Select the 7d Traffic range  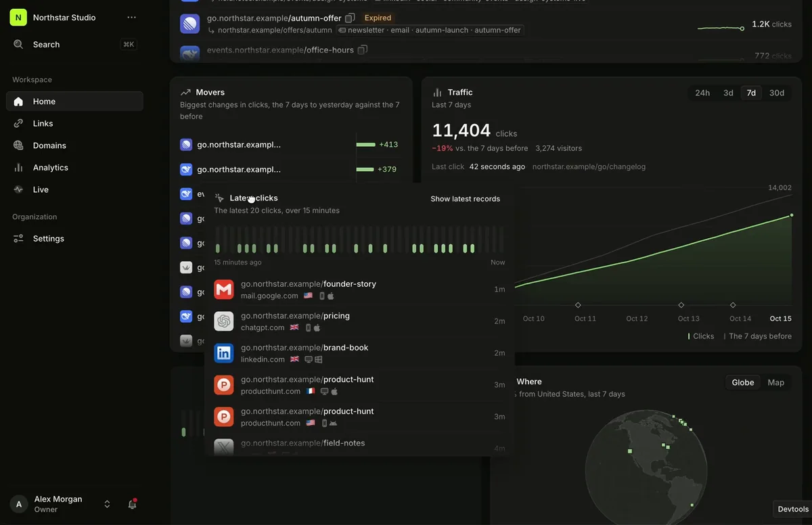click(751, 93)
